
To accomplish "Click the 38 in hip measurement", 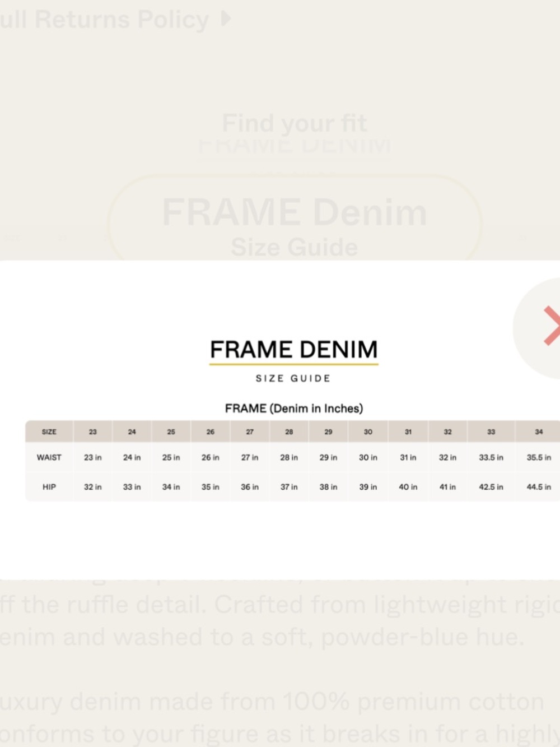I will tap(329, 487).
